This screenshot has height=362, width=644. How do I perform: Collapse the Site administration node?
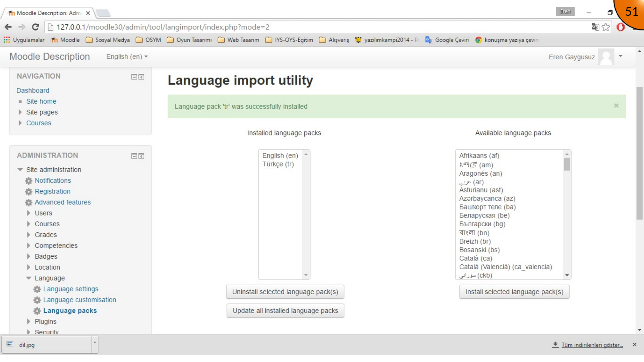click(x=20, y=170)
